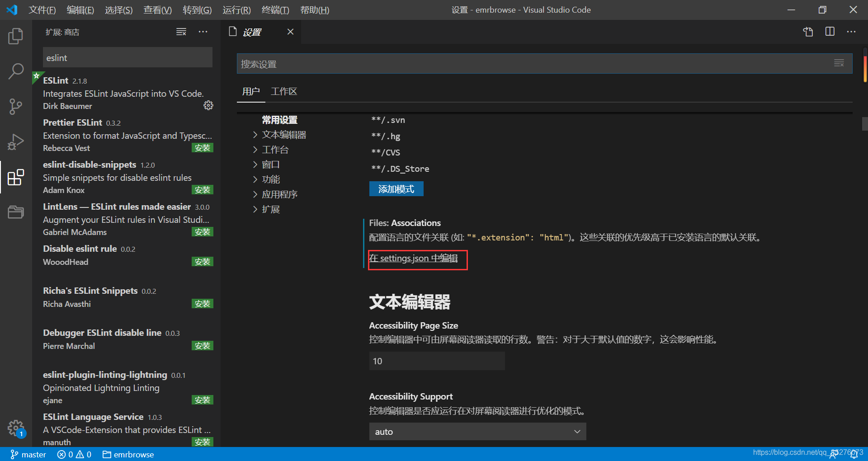The image size is (868, 461).
Task: Select **/.hg exclude pattern
Action: coord(386,136)
